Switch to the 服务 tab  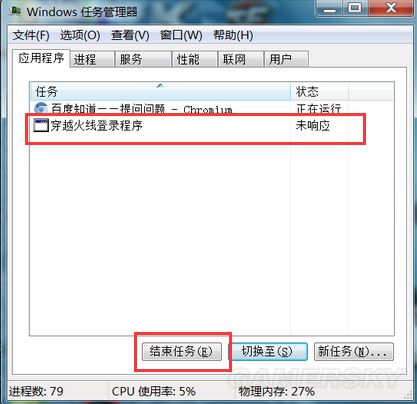143,59
